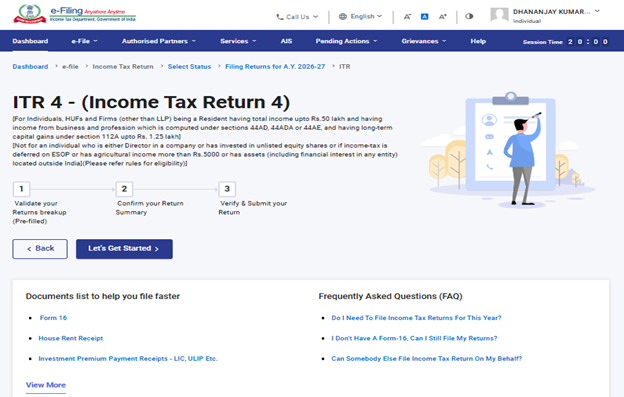Open FAQ I Don't Have A Form-16
The image size is (624, 397).
414,338
